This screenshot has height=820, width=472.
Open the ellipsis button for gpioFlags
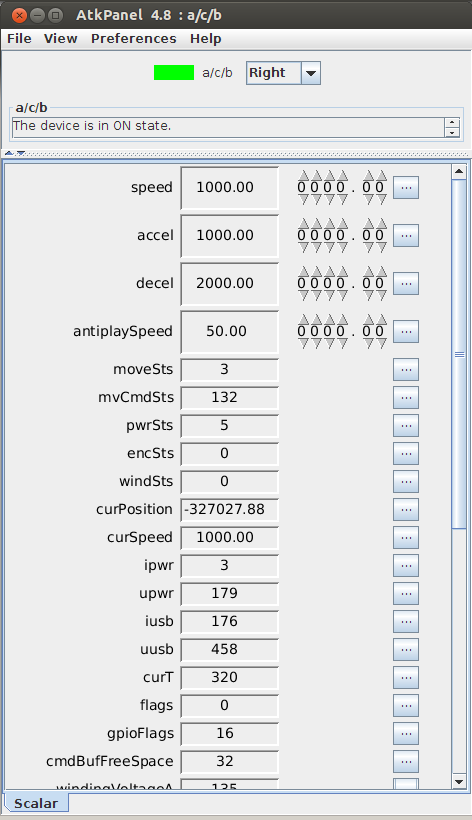pyautogui.click(x=406, y=733)
